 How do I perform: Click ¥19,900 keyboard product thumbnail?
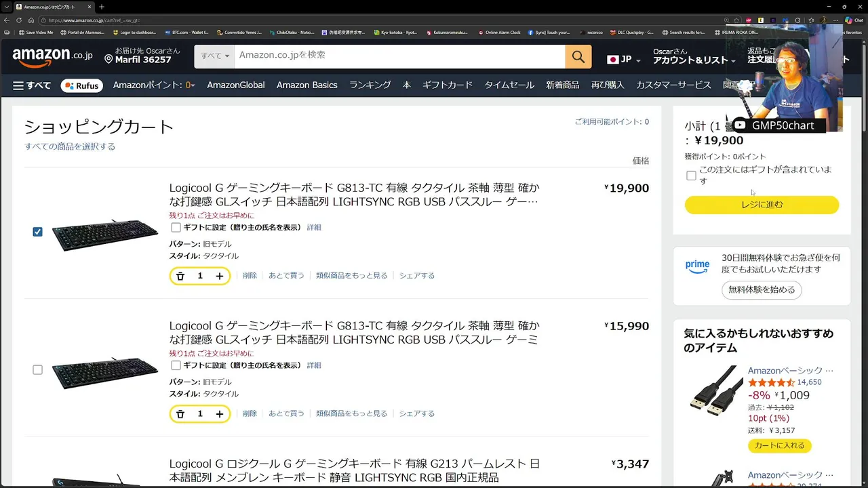[x=104, y=235]
